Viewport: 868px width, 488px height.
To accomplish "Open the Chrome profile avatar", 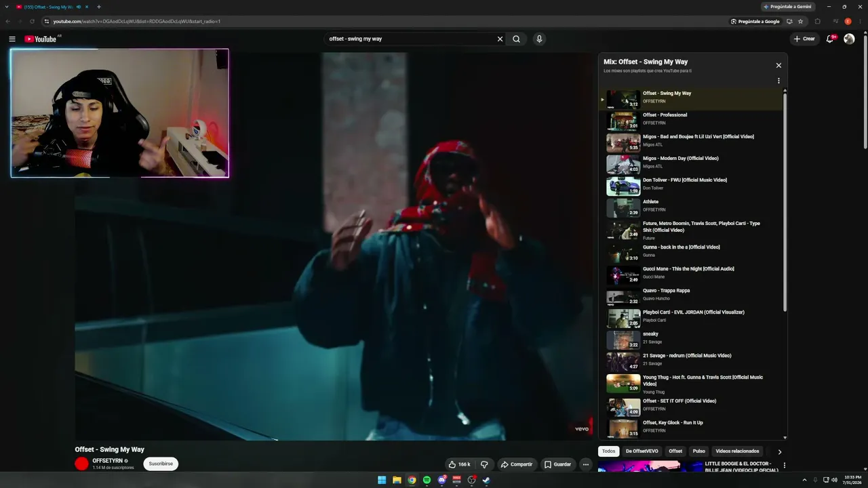I will pyautogui.click(x=848, y=21).
